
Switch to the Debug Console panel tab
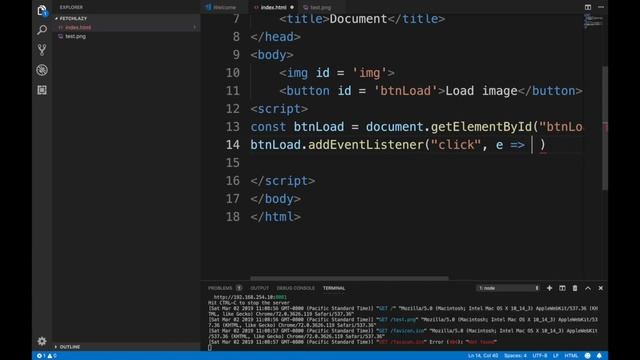click(x=296, y=288)
